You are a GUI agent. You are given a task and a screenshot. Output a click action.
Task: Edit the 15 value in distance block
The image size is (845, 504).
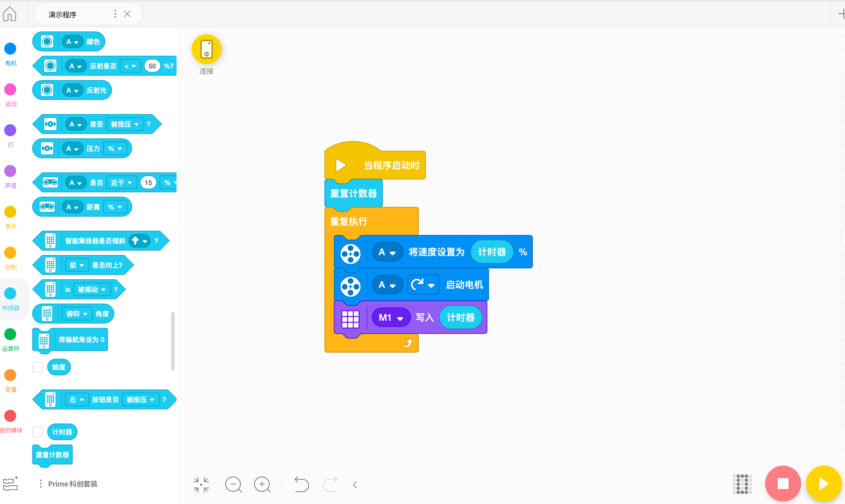pos(148,183)
